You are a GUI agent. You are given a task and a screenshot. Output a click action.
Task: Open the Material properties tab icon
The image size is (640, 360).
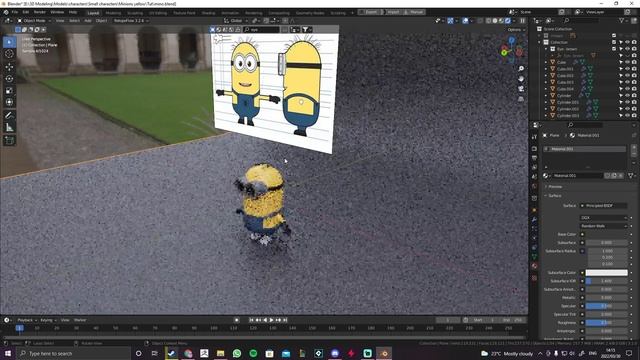(534, 266)
